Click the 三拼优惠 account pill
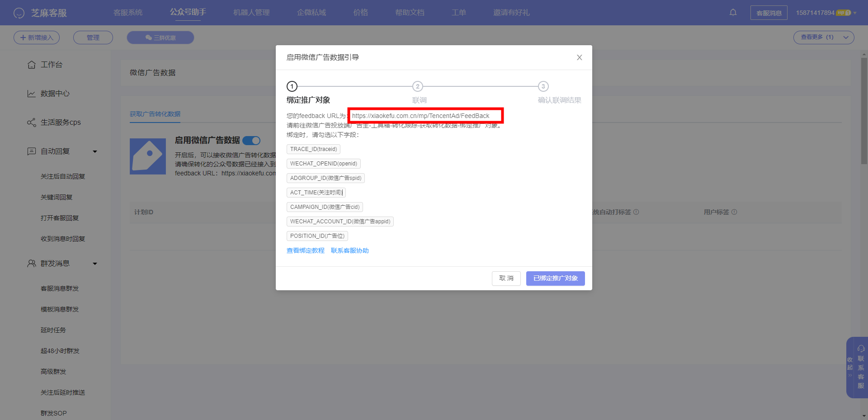 160,38
